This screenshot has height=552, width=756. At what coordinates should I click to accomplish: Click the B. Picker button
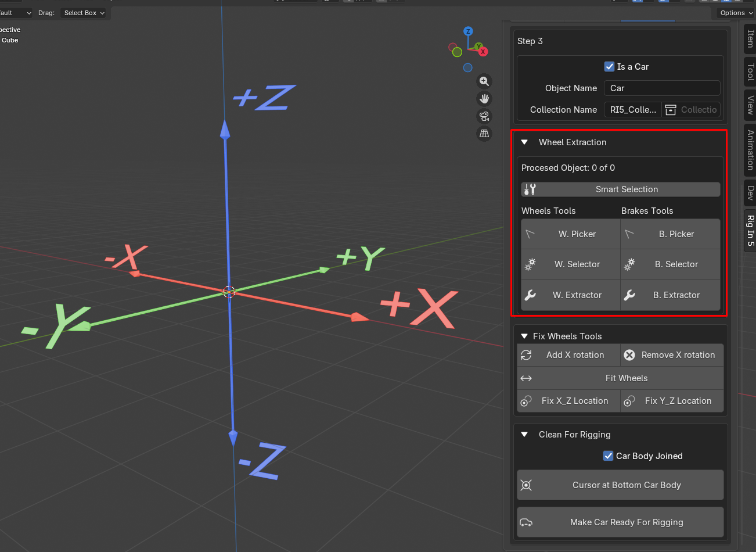[671, 234]
